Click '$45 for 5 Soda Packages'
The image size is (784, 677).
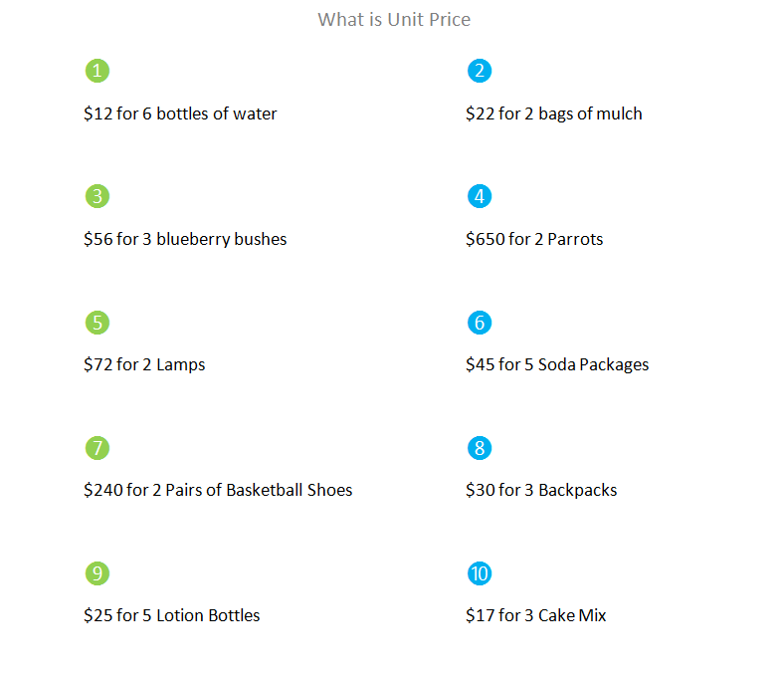(557, 364)
